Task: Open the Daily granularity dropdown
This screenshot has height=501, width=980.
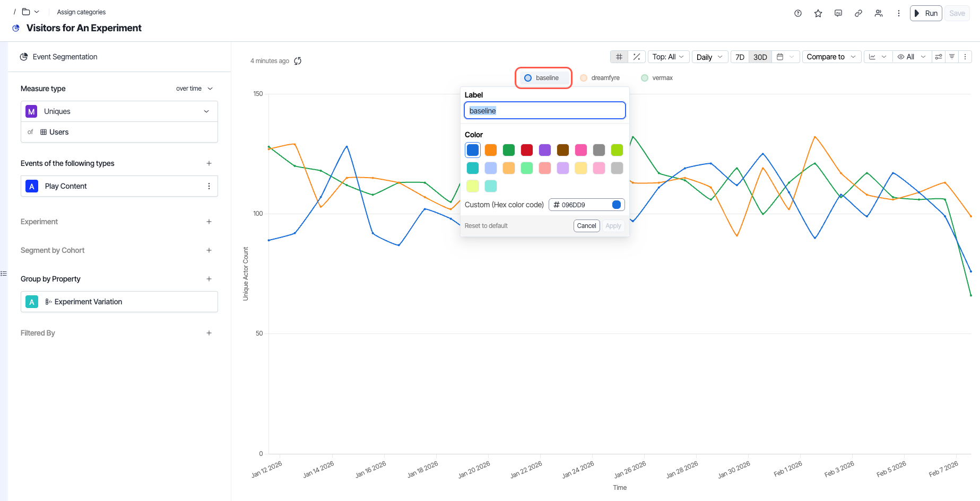Action: [709, 57]
